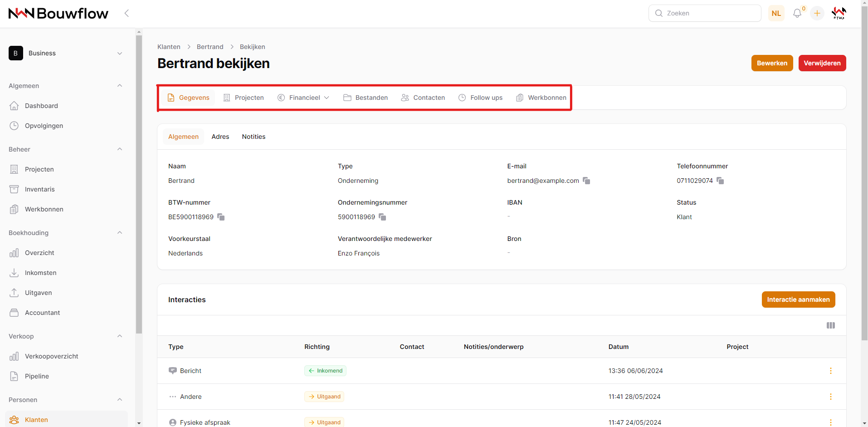Click Interactie aanmaken button

798,299
